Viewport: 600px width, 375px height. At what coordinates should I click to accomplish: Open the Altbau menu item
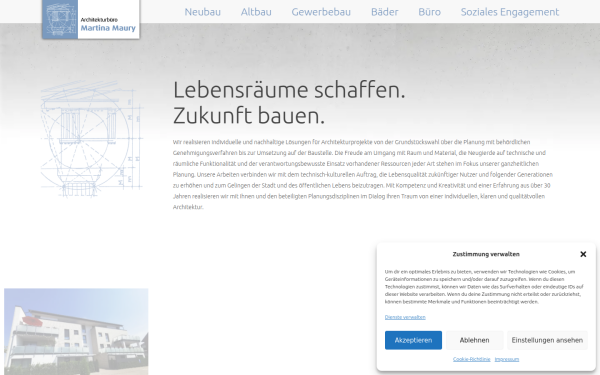[x=256, y=12]
